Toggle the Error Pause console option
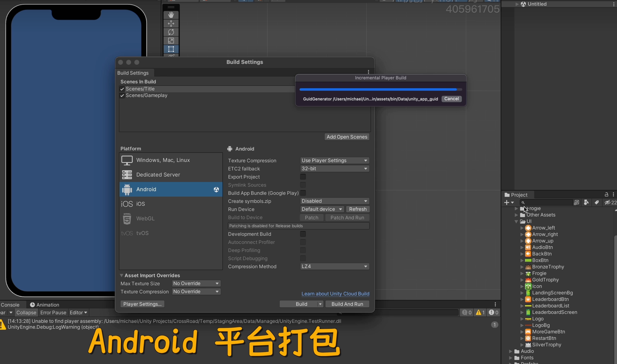The height and width of the screenshot is (364, 617). [x=53, y=313]
